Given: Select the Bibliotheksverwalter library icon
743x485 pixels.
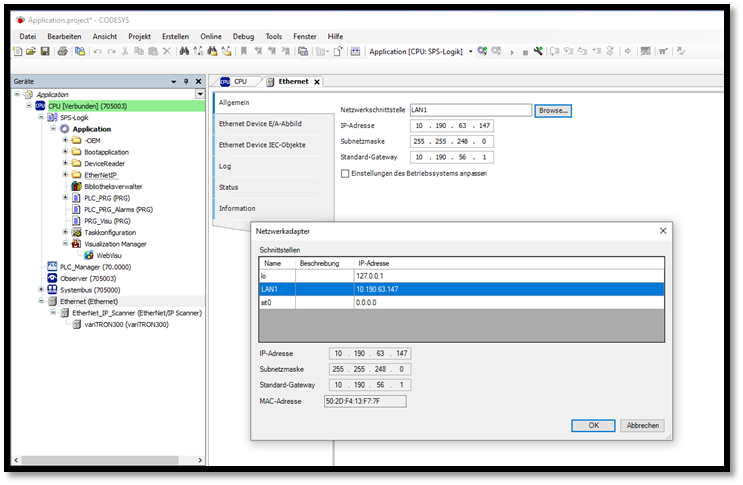Looking at the screenshot, I should [x=76, y=186].
